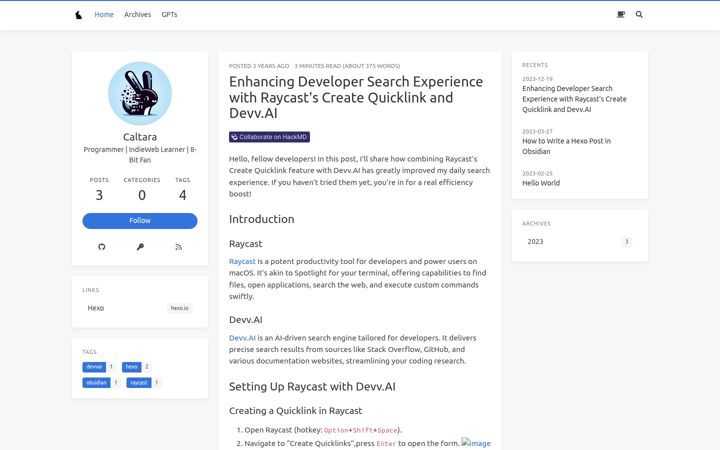Screen dimensions: 720x450
Task: Open recent post How to Write a Hexo Post in Obsidian
Action: point(567,146)
